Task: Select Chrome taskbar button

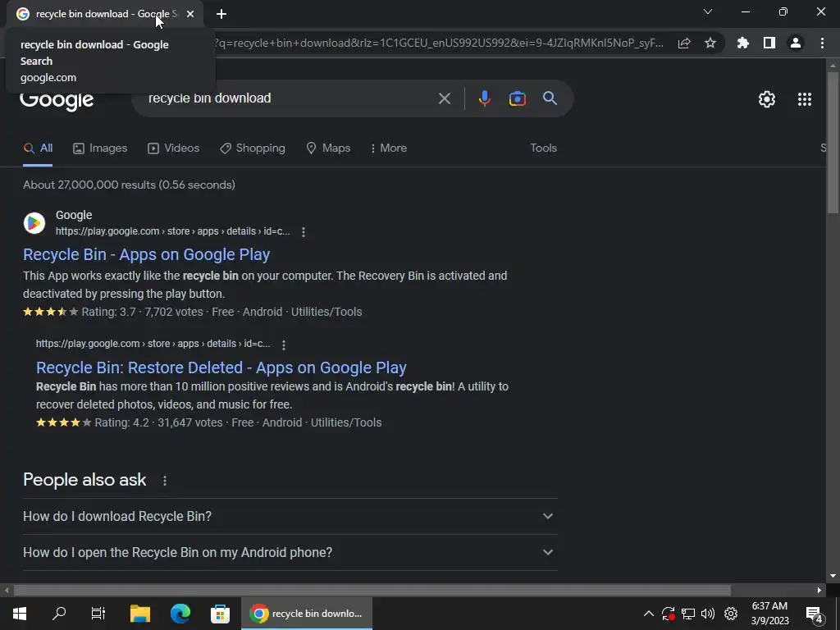Action: point(307,614)
